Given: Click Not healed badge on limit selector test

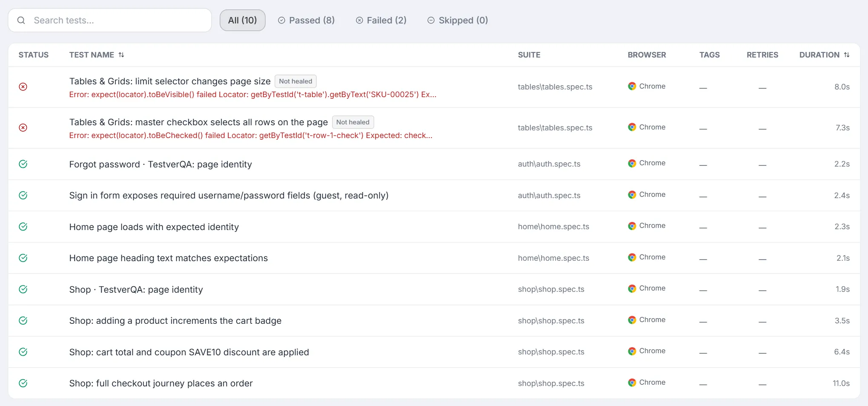Looking at the screenshot, I should tap(295, 81).
